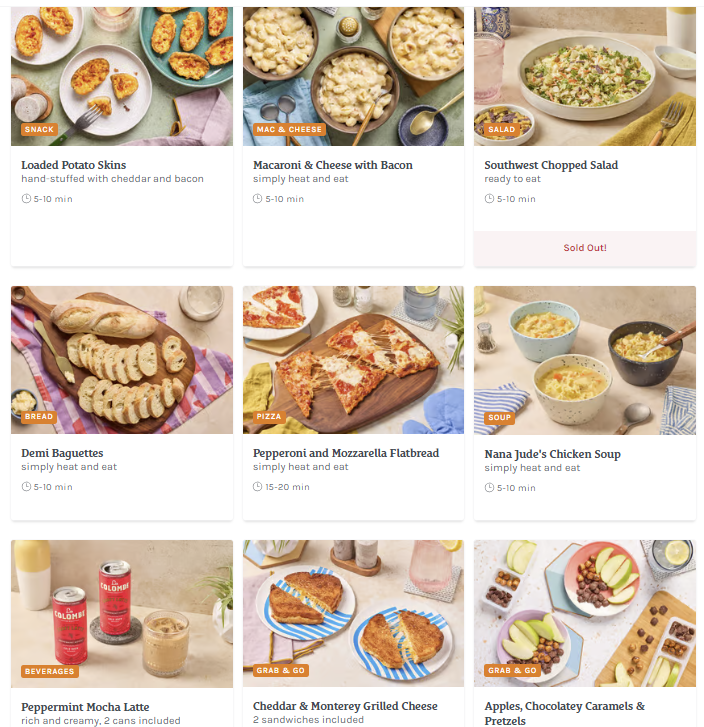This screenshot has height=727, width=704.
Task: Select the MAC & CHEESE category badge
Action: coord(289,129)
